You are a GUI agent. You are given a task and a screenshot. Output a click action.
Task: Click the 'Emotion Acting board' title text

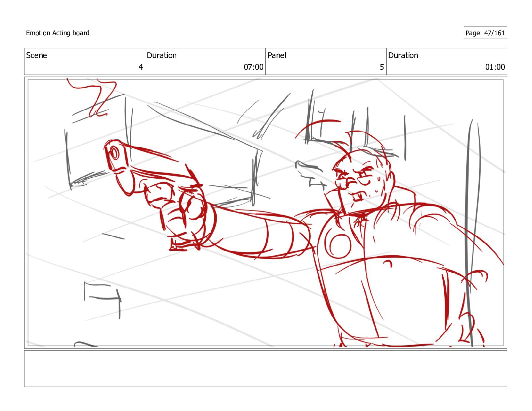pos(57,33)
